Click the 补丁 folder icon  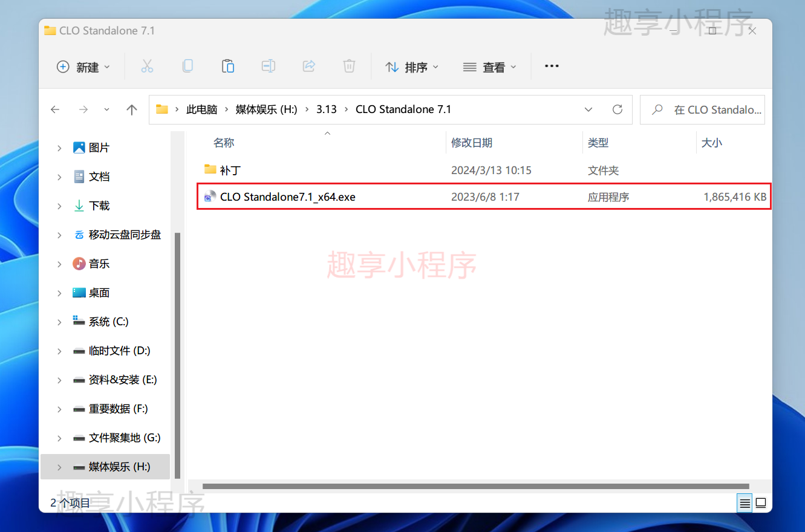[210, 169]
